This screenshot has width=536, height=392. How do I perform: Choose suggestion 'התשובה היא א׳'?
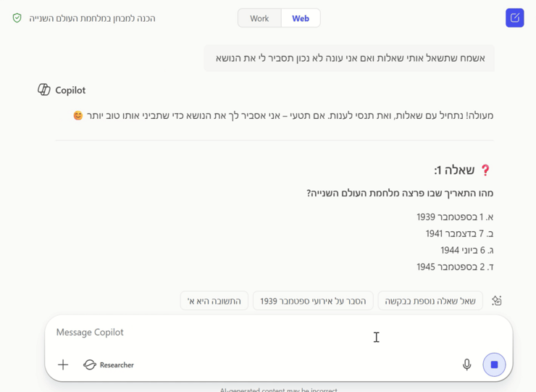214,301
